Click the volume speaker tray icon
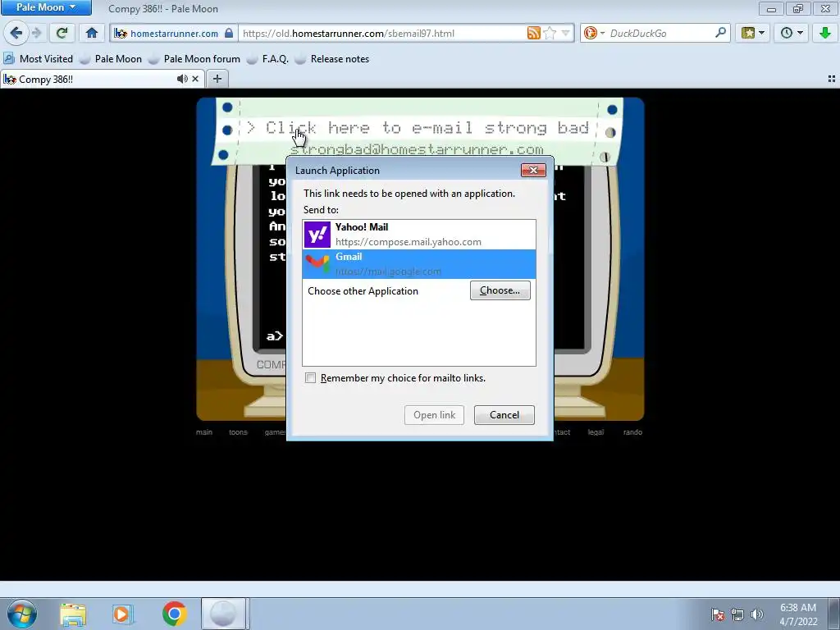Screen dimensions: 840x630 (757, 614)
